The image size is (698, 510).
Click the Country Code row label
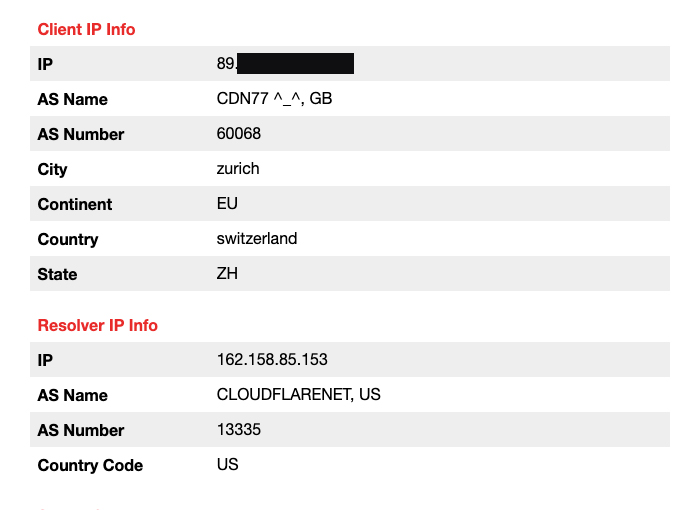90,465
